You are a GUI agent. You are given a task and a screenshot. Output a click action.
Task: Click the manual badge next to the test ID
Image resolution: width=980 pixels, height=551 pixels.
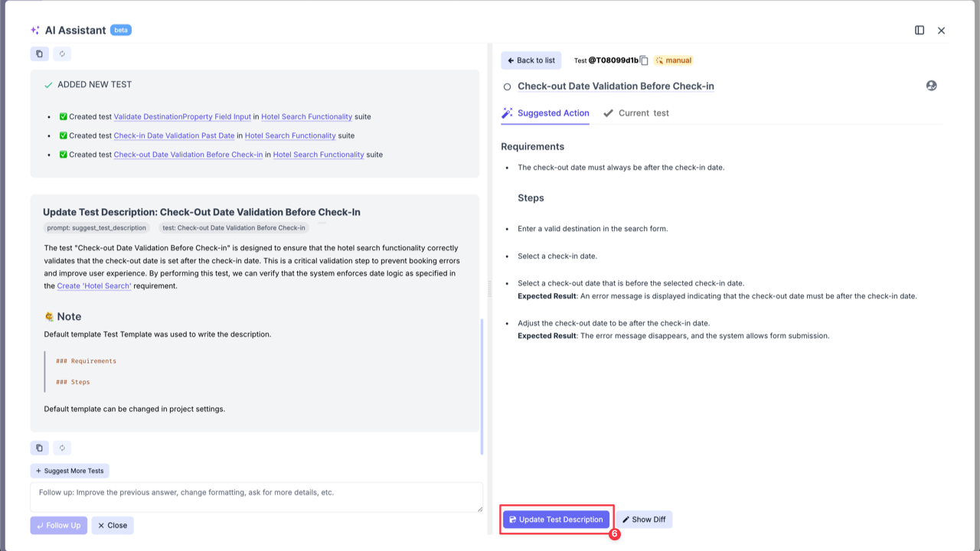672,60
